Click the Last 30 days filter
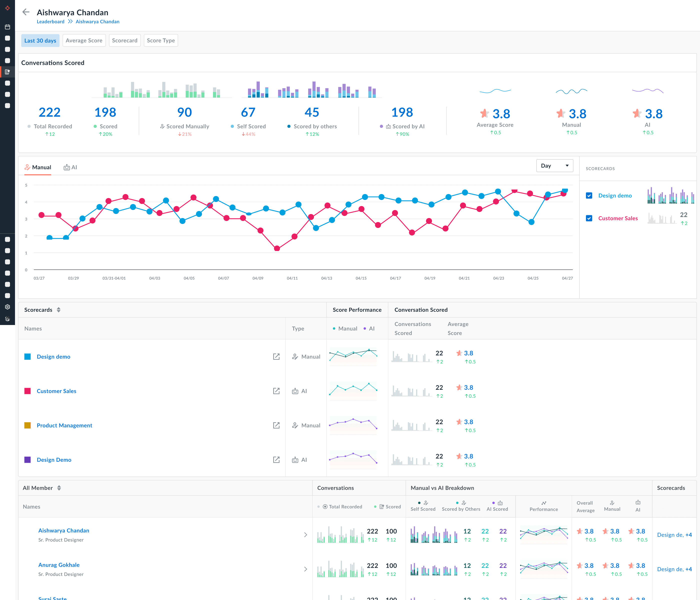 point(40,40)
